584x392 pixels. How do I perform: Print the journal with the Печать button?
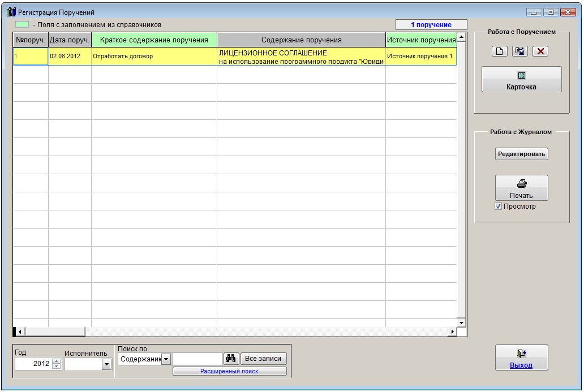pyautogui.click(x=521, y=188)
